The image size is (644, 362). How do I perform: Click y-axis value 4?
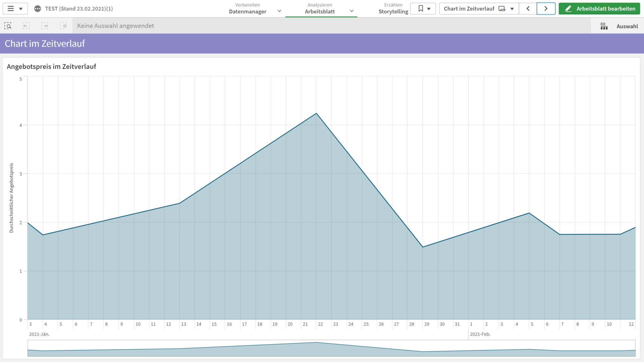click(x=21, y=125)
